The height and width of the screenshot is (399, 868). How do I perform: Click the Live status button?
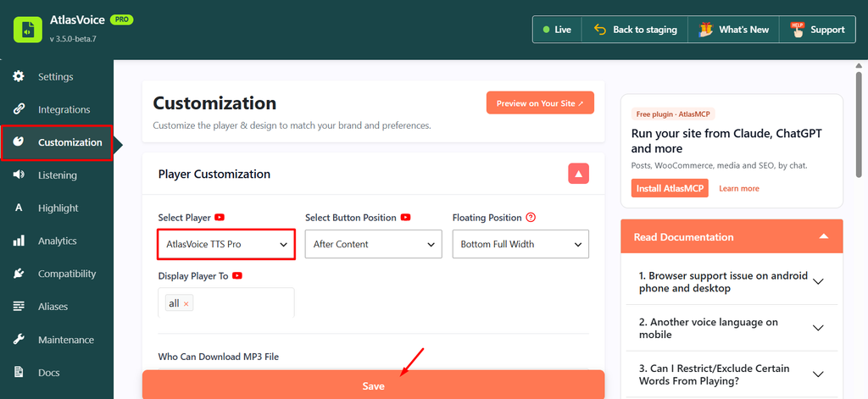coord(557,30)
